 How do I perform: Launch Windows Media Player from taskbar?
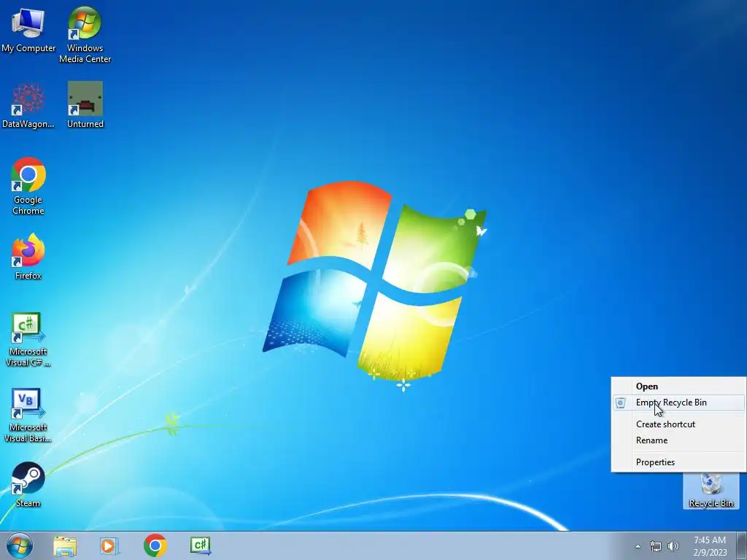(x=109, y=546)
